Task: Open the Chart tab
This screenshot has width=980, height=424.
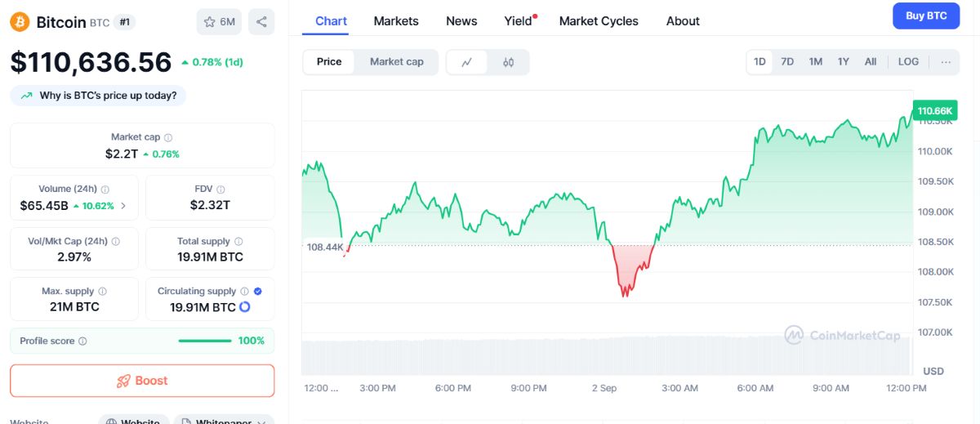Action: pos(331,21)
